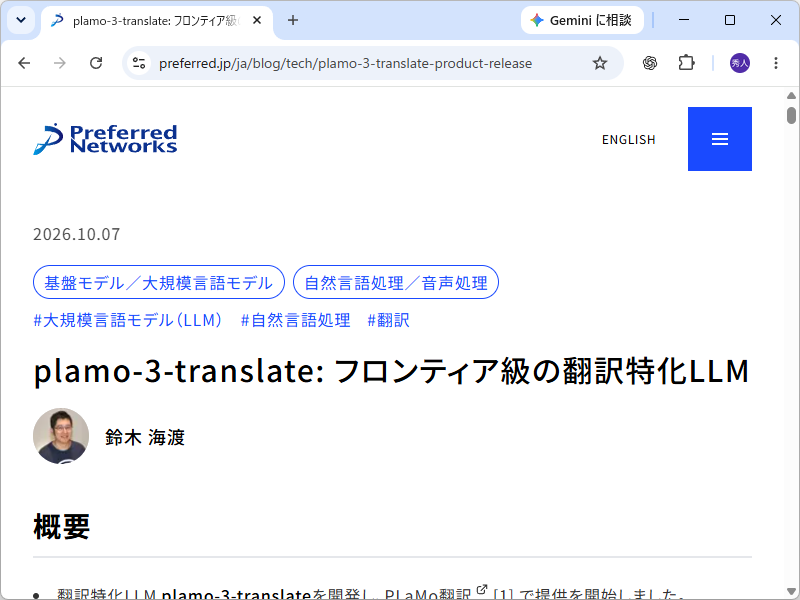The width and height of the screenshot is (800, 600).
Task: Open #自然言語処理 hashtag link
Action: (295, 320)
